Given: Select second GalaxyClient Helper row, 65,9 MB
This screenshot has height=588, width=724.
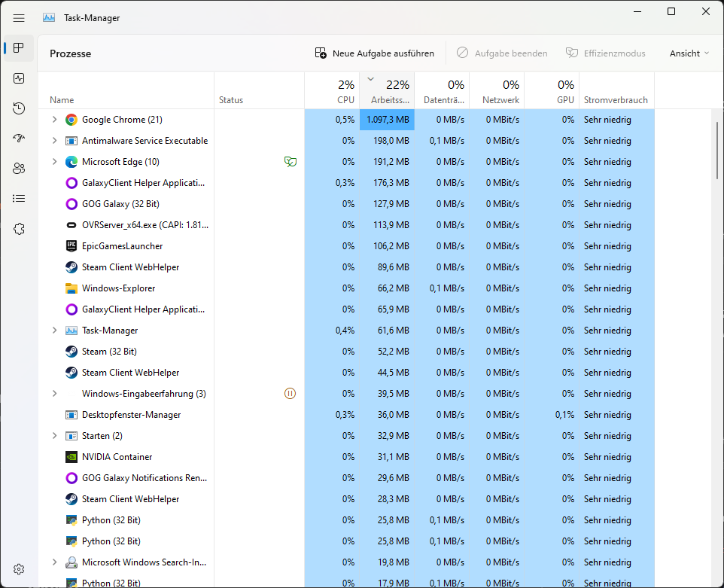Looking at the screenshot, I should click(346, 309).
